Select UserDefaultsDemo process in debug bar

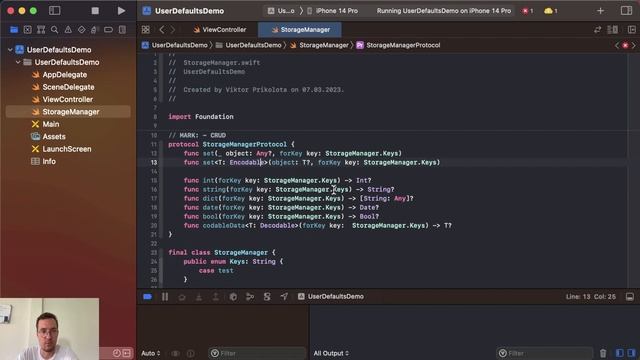coord(331,297)
